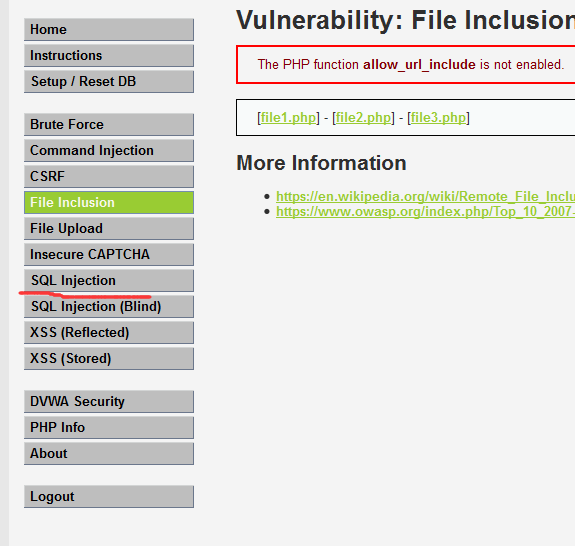Screen dimensions: 575x546
Task: Open the File Upload module
Action: coord(109,228)
